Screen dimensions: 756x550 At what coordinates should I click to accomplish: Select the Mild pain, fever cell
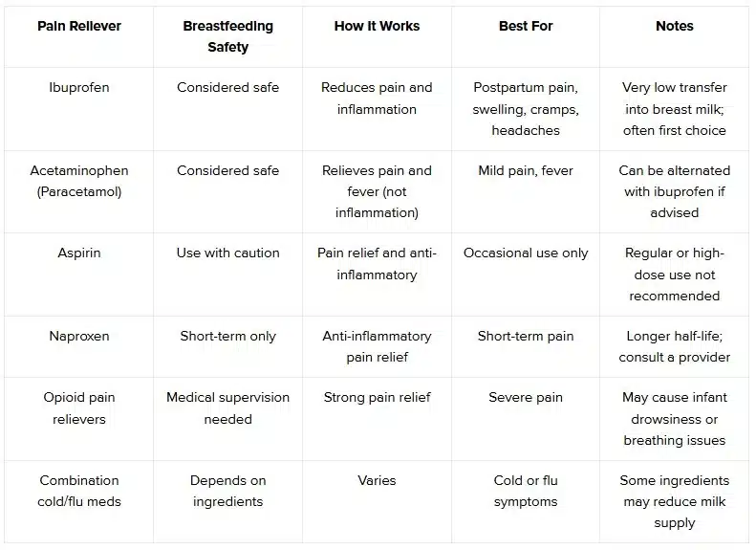coord(526,170)
